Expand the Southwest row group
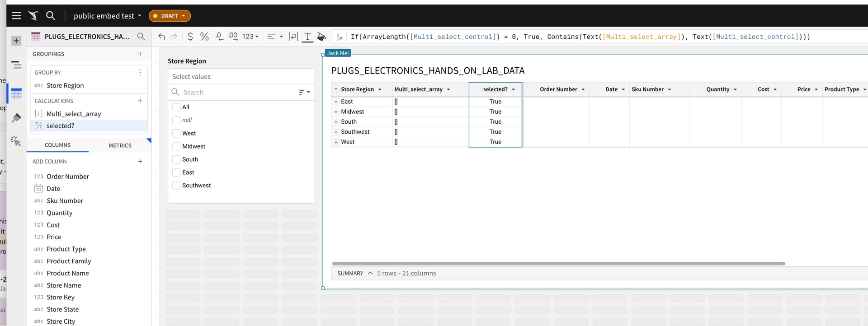The width and height of the screenshot is (868, 326). tap(336, 132)
